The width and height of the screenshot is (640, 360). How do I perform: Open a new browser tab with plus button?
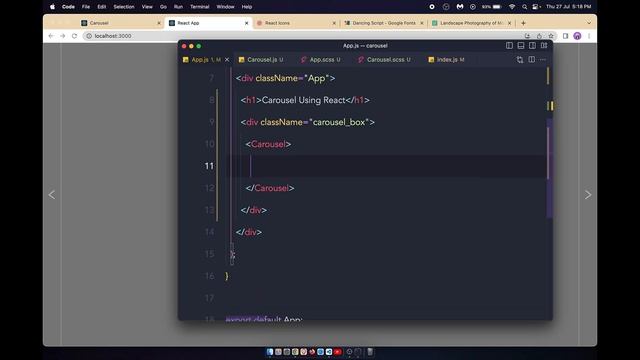tap(523, 23)
